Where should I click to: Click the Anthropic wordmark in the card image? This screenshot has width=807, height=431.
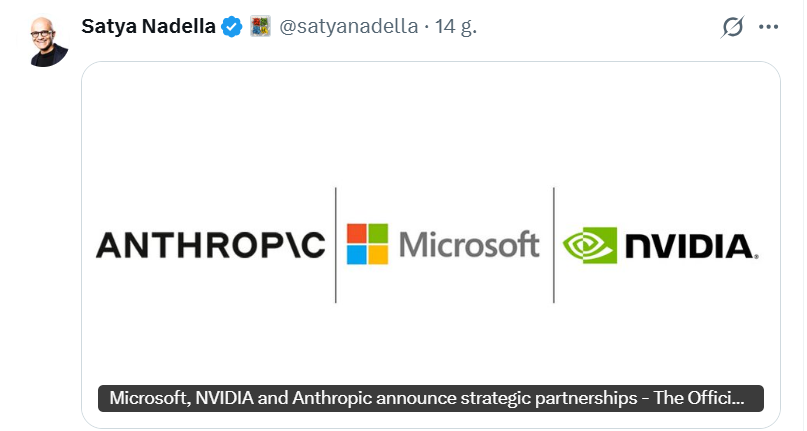pos(210,245)
